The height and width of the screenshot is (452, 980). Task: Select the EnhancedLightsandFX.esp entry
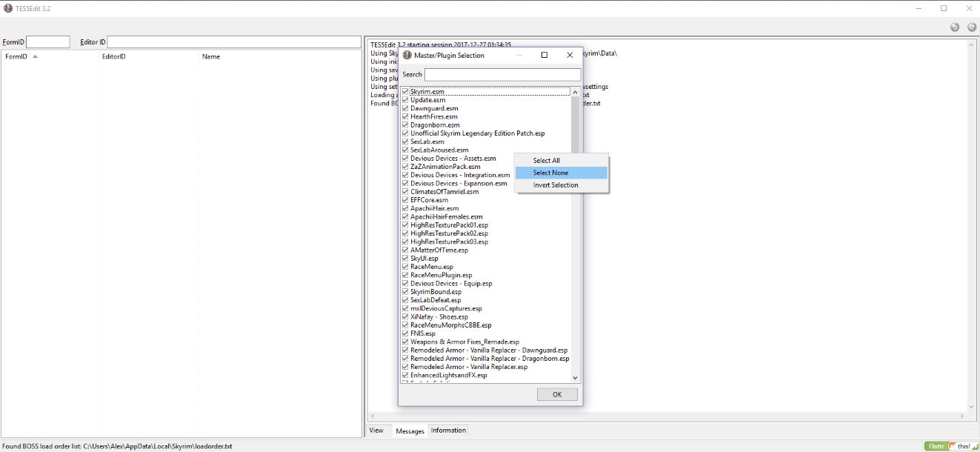[x=449, y=375]
